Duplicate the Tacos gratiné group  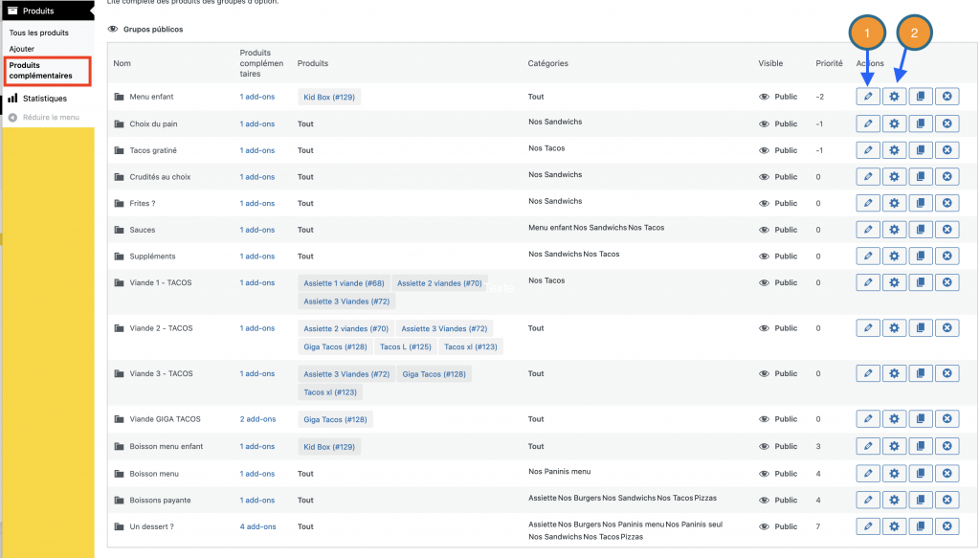(x=921, y=150)
